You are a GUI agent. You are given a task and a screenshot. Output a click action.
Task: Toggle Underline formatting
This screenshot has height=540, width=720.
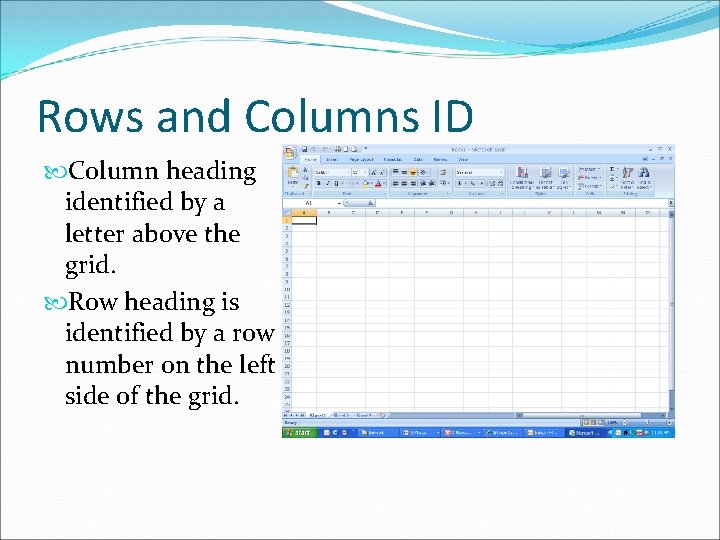tap(337, 183)
